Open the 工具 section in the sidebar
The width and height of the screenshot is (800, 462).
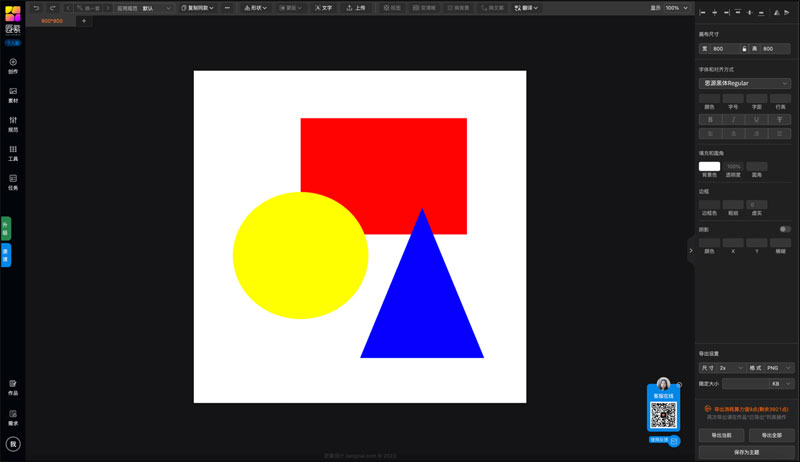[x=13, y=152]
